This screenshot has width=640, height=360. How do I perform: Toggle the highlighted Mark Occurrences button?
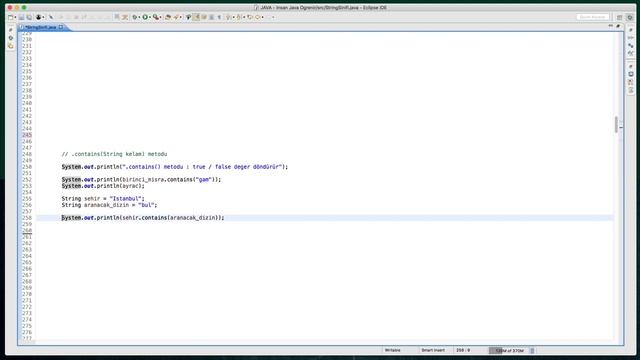click(196, 17)
